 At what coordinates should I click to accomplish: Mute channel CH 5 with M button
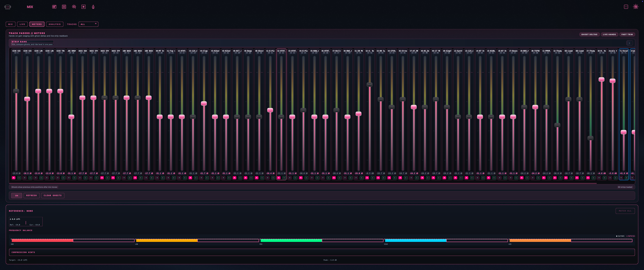25,178
